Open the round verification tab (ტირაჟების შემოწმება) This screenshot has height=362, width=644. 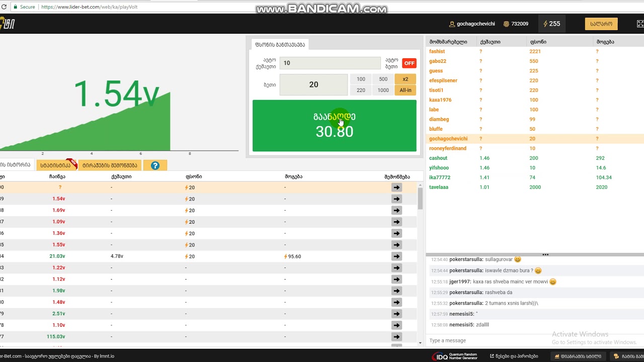110,165
